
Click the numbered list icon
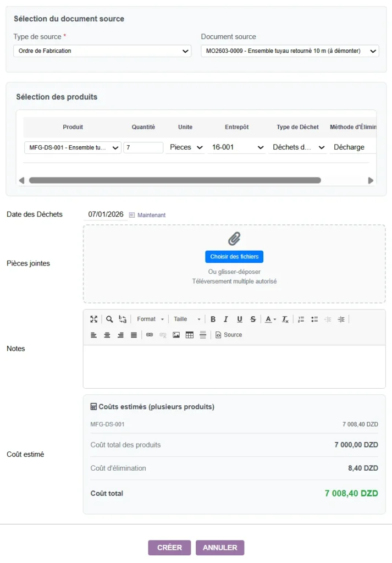[x=301, y=319]
